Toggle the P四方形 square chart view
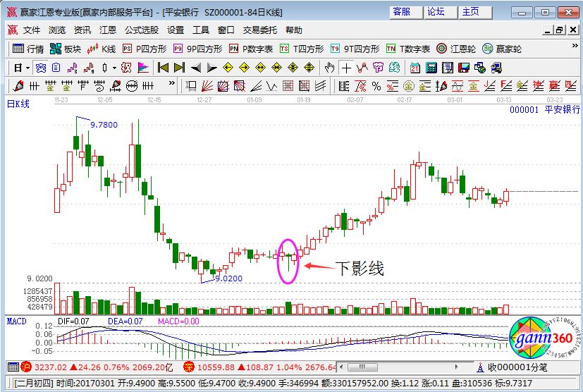 pos(143,49)
